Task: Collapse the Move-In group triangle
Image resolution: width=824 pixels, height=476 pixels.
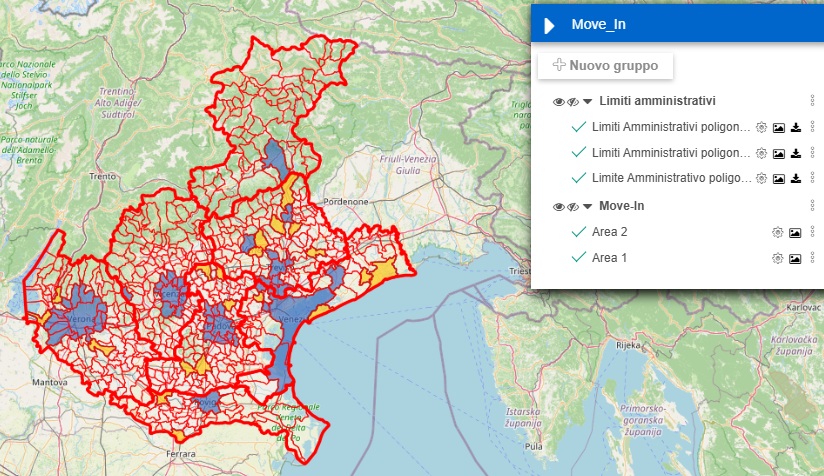Action: (x=588, y=206)
